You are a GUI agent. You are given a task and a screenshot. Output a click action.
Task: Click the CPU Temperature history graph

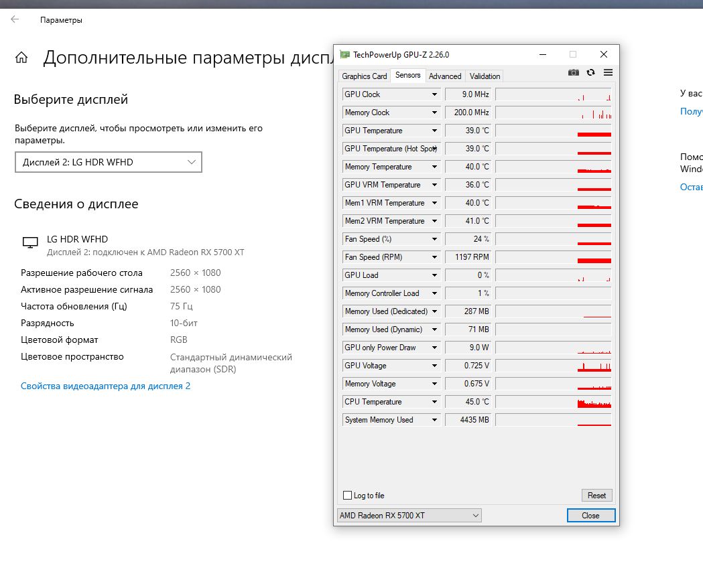tap(554, 402)
